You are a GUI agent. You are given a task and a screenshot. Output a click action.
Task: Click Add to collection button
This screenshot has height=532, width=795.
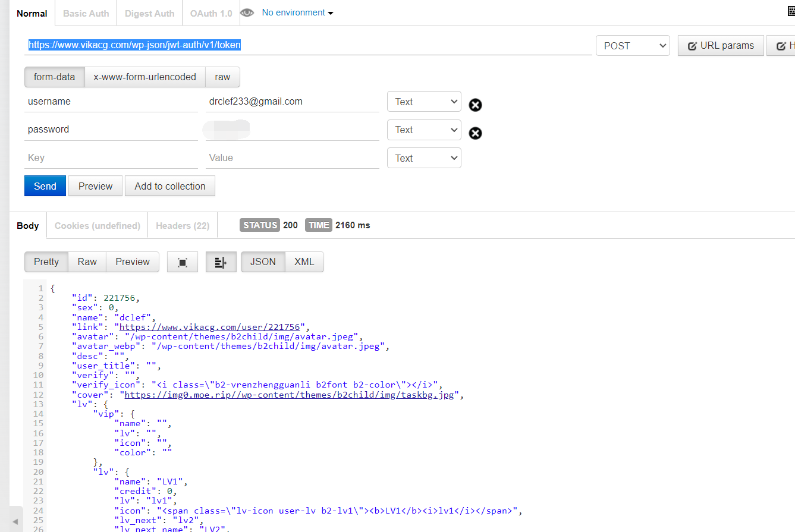click(170, 186)
